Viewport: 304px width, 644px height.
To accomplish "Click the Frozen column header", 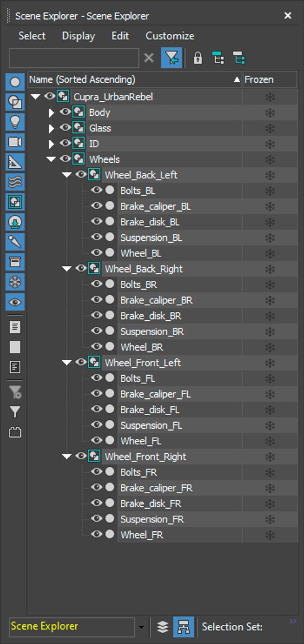I will pyautogui.click(x=270, y=80).
